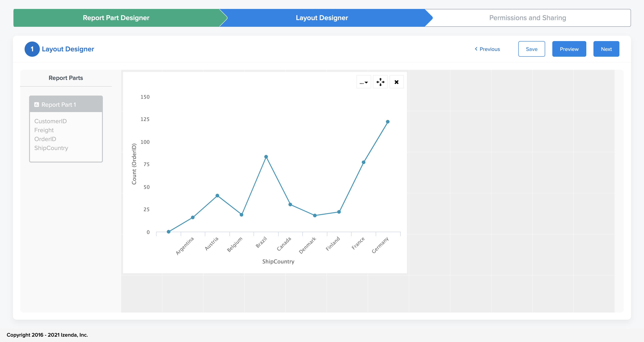Open the chart tile options dropdown

pyautogui.click(x=364, y=82)
